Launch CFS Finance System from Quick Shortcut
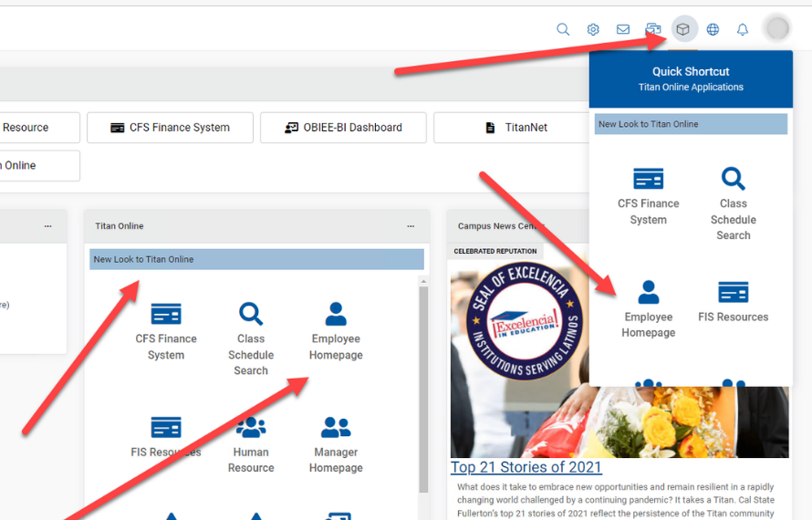Viewport: 812px width, 520px height. click(649, 195)
